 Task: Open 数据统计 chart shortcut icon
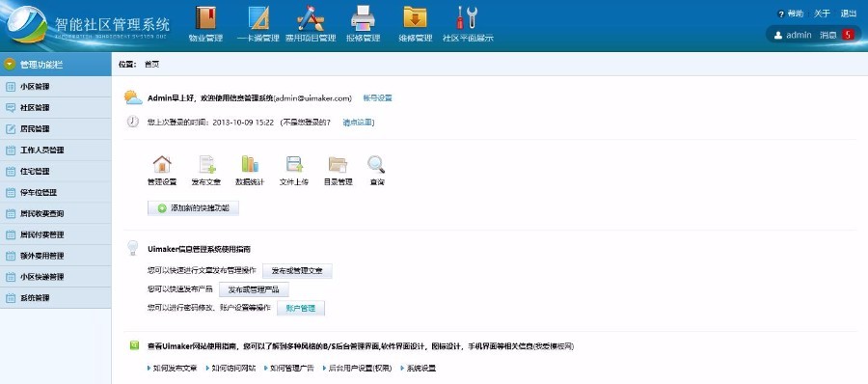[x=250, y=164]
